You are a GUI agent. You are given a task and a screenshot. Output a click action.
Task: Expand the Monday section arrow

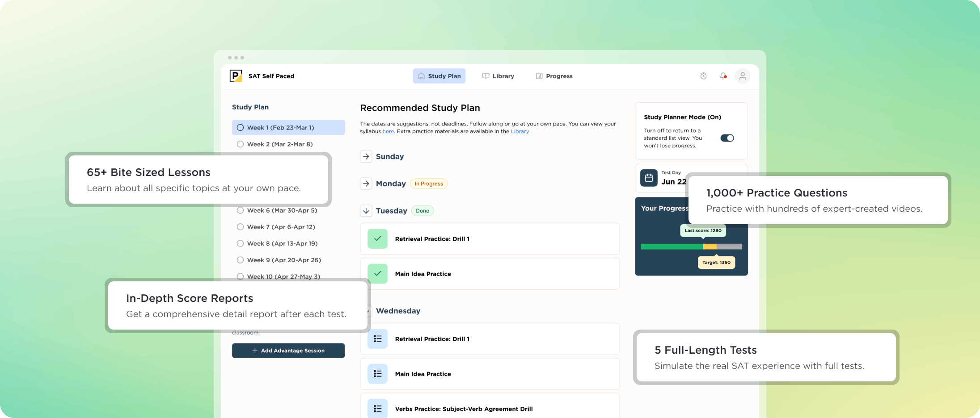coord(366,184)
